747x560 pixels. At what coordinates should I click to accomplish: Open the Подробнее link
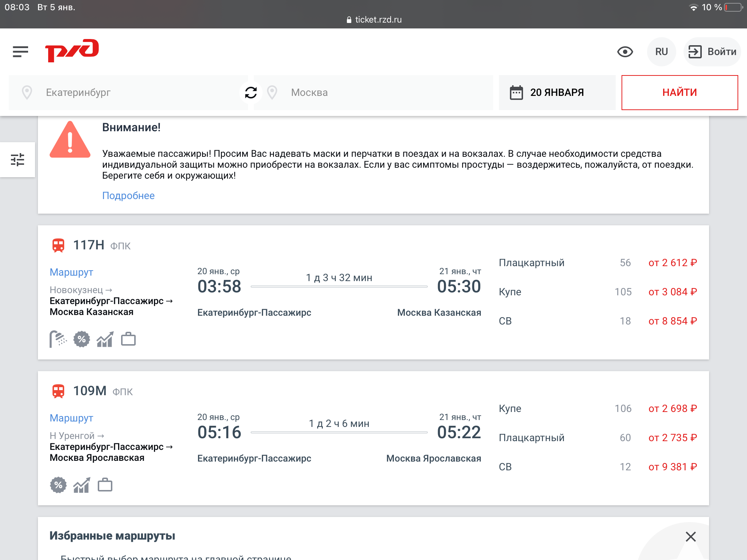point(128,196)
